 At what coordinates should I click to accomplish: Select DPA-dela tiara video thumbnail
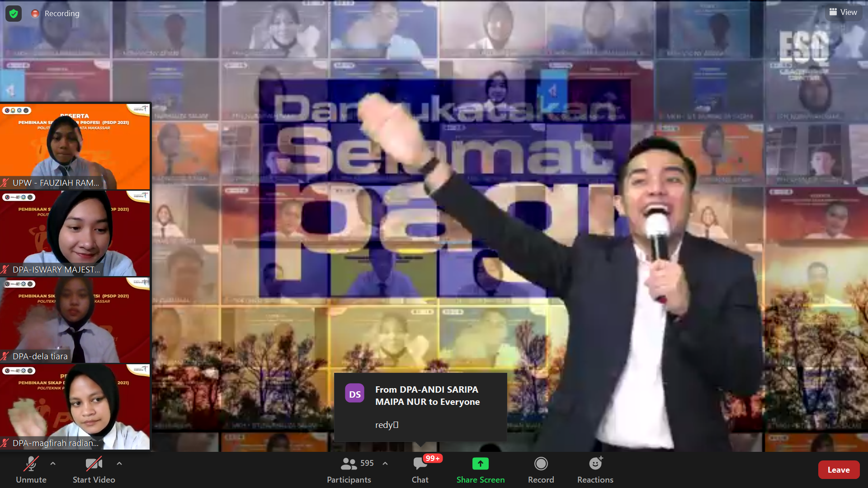[75, 319]
